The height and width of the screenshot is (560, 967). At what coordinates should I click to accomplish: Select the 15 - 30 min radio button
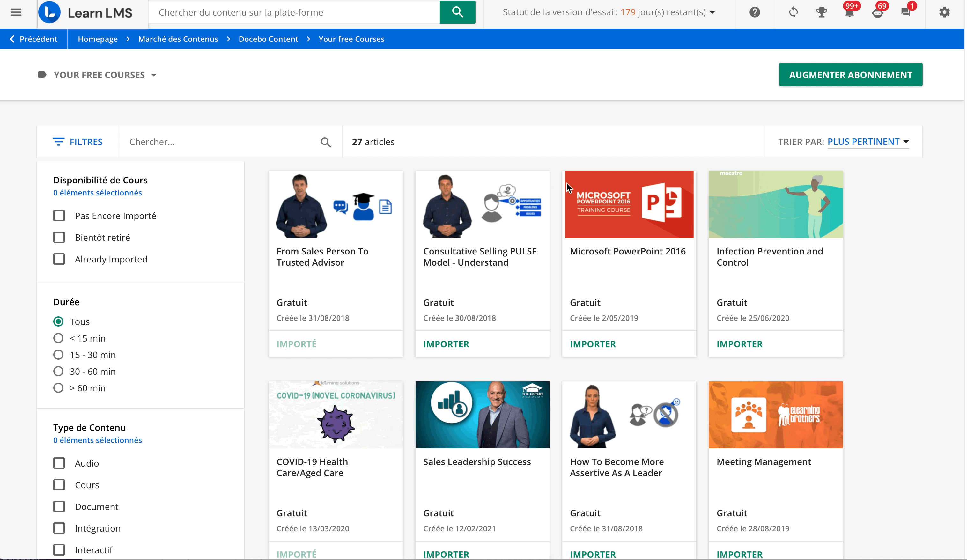(x=58, y=355)
